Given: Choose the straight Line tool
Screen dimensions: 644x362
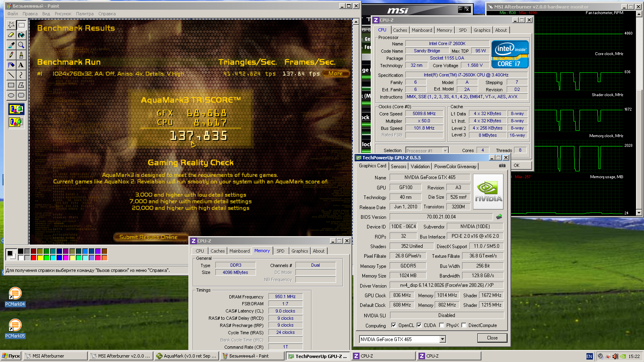Looking at the screenshot, I should pos(11,75).
